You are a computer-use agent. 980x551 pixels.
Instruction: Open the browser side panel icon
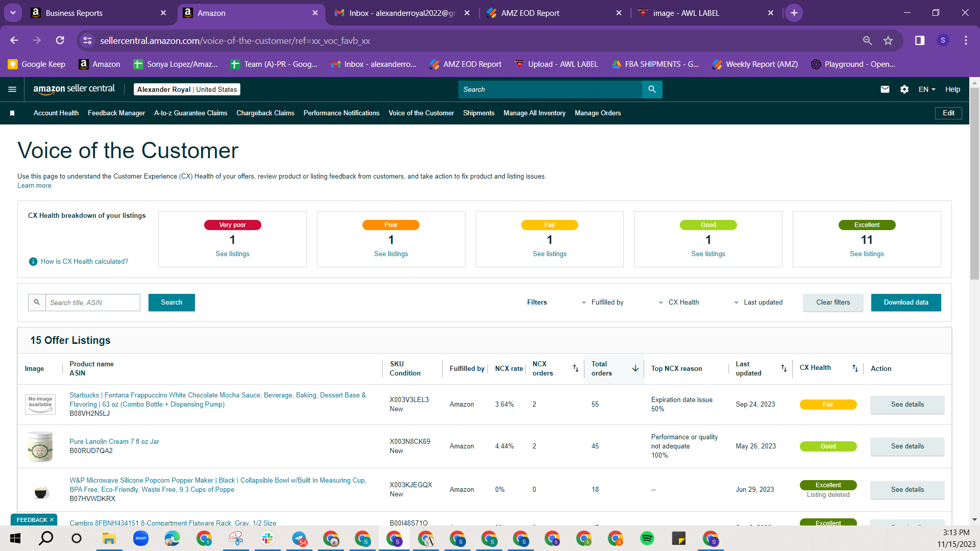920,40
